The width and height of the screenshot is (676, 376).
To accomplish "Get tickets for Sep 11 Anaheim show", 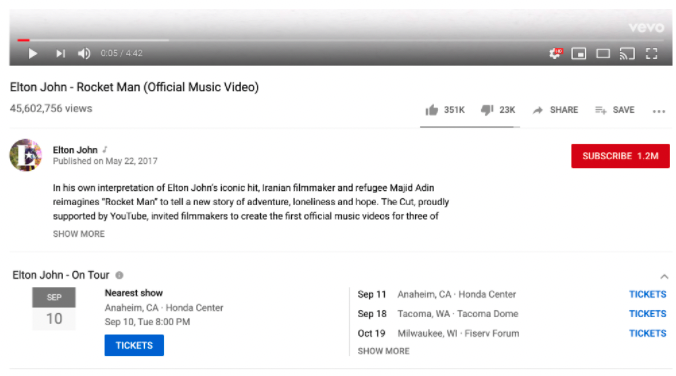I will tap(648, 294).
